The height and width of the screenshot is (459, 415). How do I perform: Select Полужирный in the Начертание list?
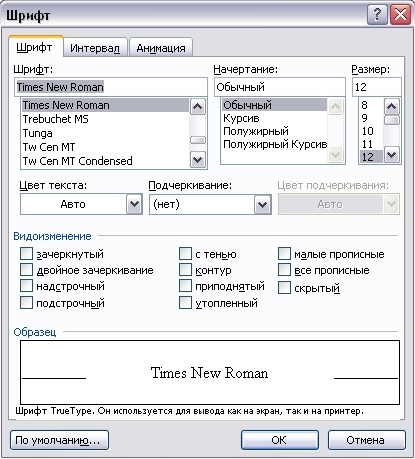[256, 131]
